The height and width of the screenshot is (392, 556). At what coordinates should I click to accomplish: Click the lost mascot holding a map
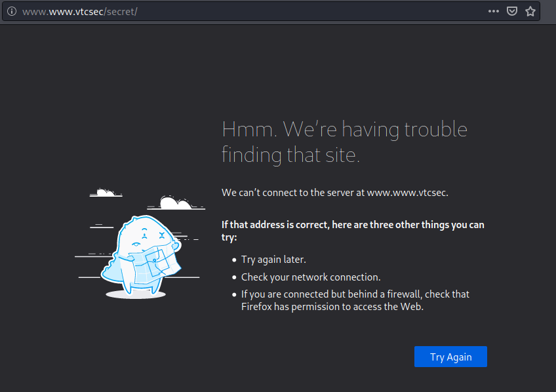141,256
